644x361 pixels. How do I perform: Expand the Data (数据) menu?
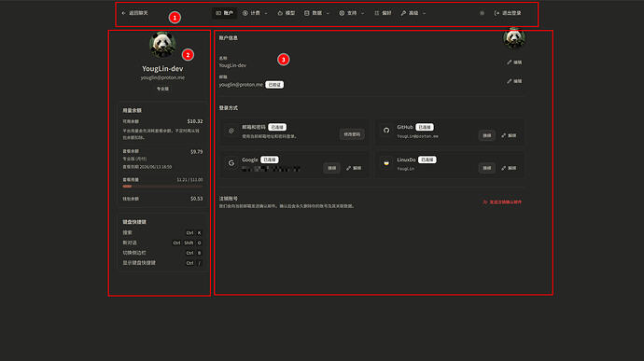click(316, 13)
